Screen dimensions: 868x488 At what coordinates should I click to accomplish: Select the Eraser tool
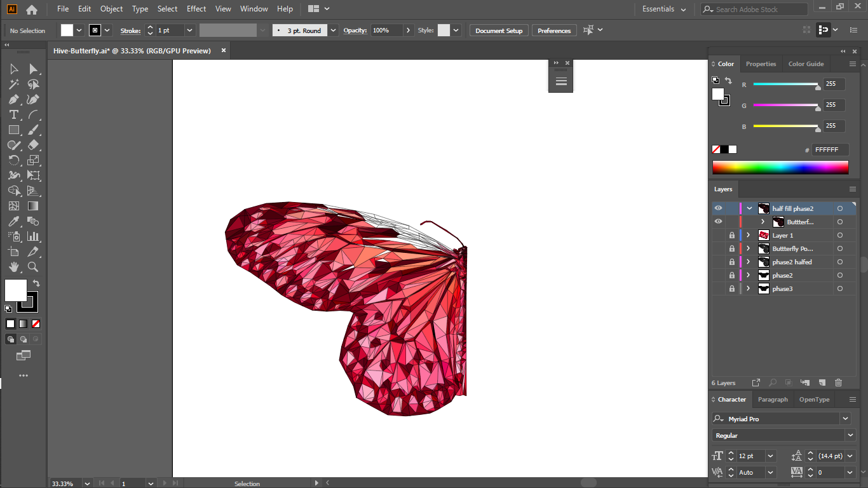click(x=34, y=145)
